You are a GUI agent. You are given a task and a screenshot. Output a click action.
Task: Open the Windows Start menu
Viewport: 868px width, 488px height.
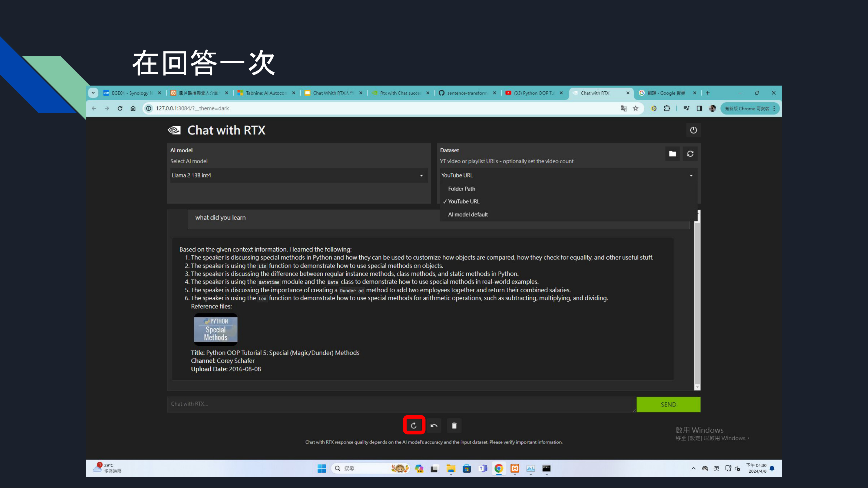point(322,468)
